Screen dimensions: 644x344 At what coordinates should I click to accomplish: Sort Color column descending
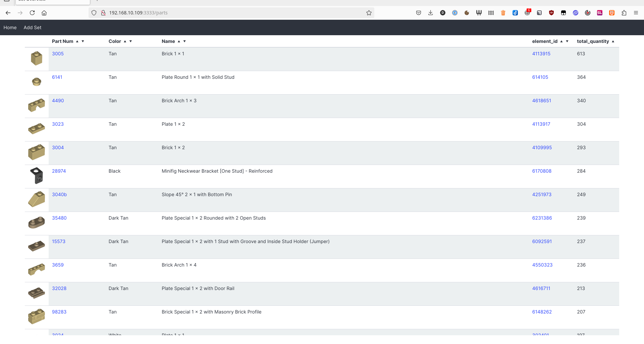[131, 41]
